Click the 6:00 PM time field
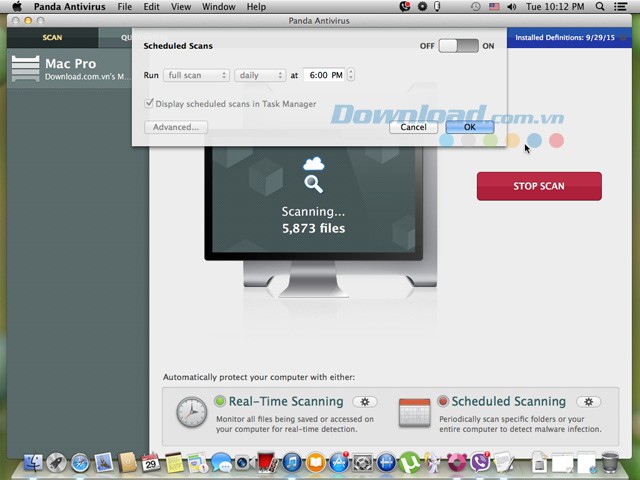Viewport: 640px width, 480px height. click(x=323, y=75)
